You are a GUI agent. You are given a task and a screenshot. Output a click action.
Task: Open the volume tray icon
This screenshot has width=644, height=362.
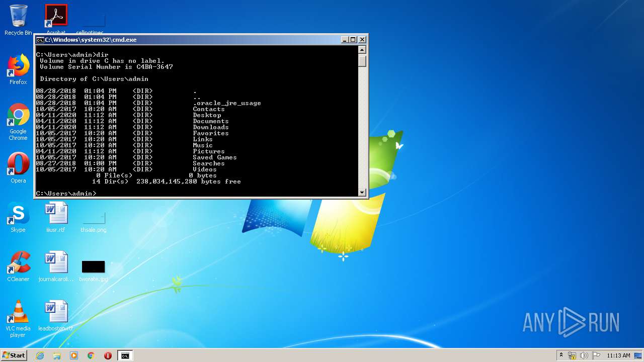(584, 355)
